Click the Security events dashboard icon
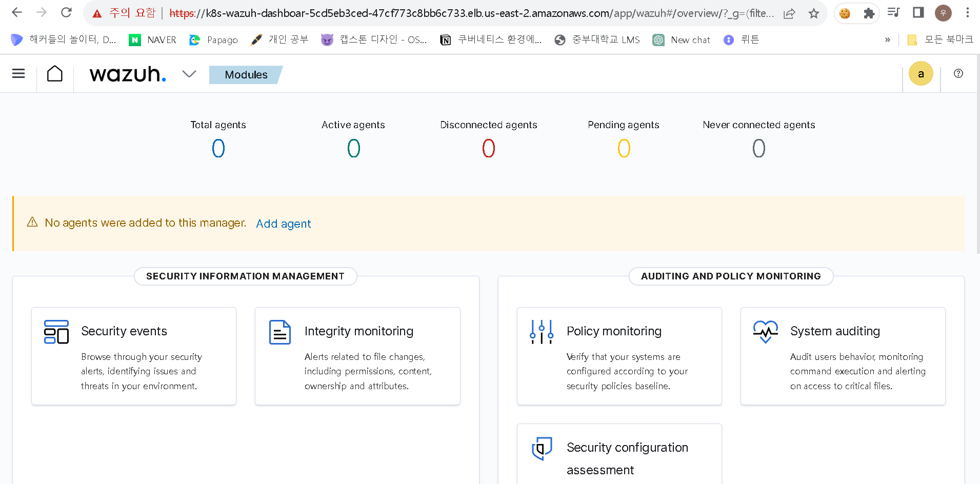The width and height of the screenshot is (980, 484). pos(56,332)
